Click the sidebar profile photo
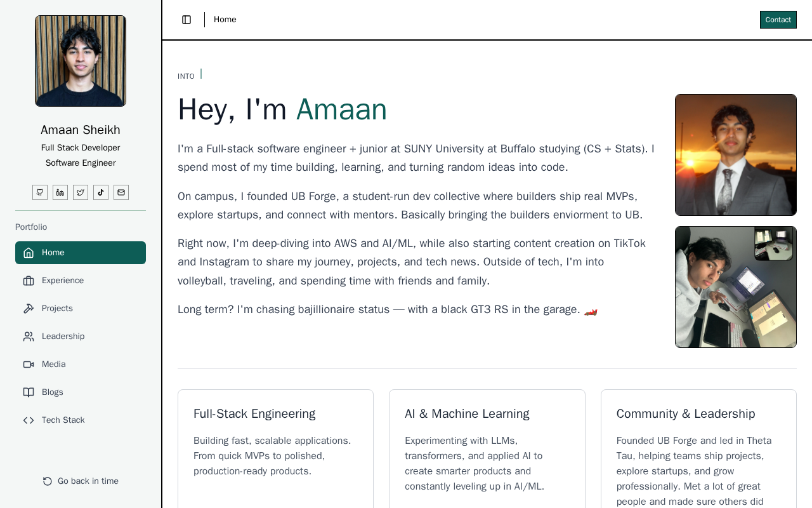 point(81,61)
